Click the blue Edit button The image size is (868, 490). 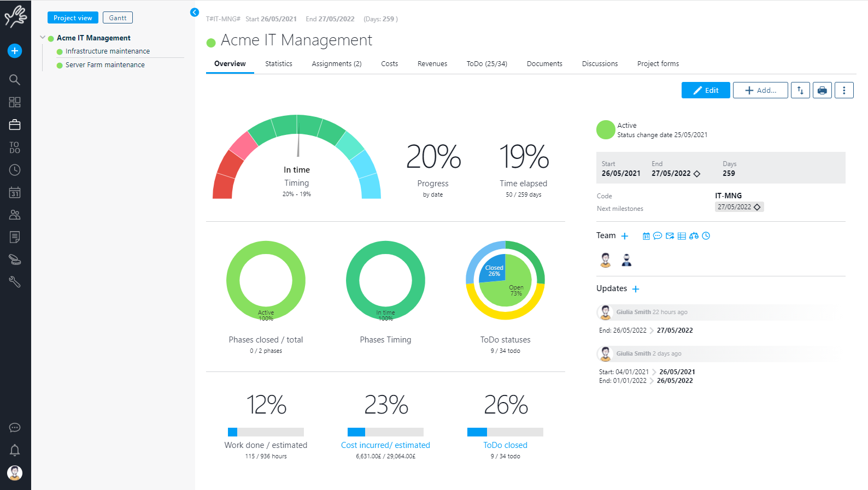(x=705, y=90)
